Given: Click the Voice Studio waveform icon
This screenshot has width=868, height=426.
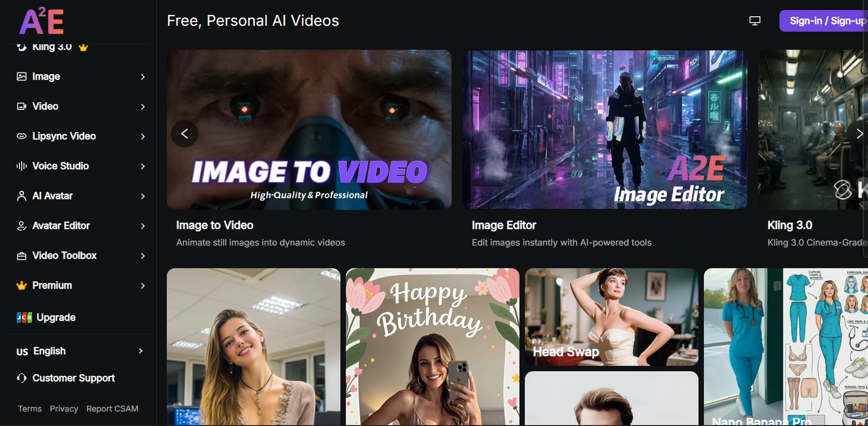Looking at the screenshot, I should point(22,166).
